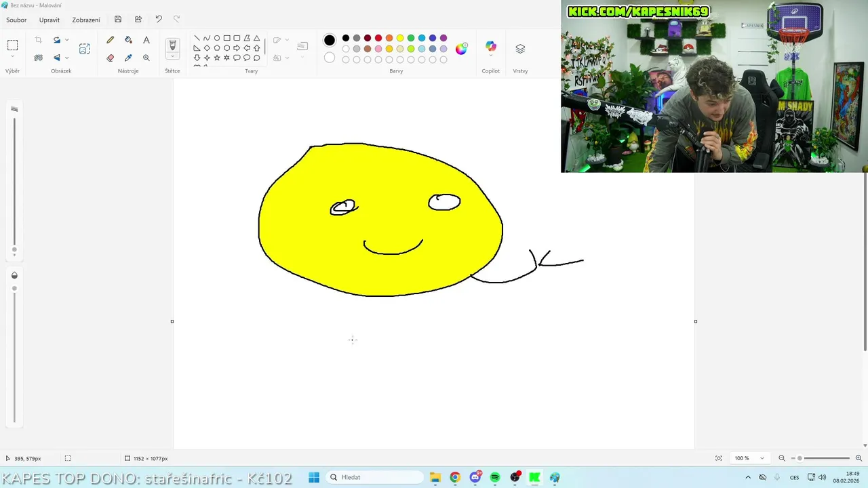Screen dimensions: 868x488
Task: Open the Zobrazení menu
Action: pos(86,20)
